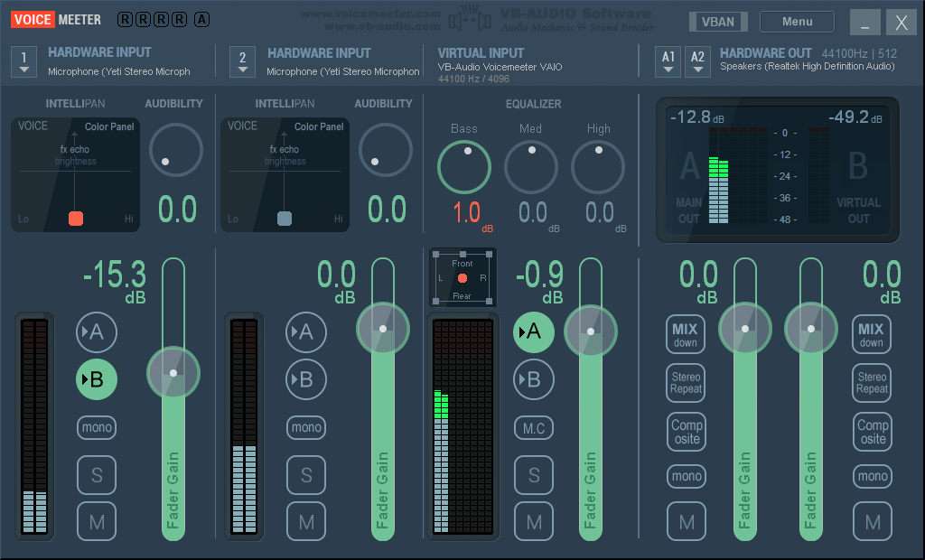Image resolution: width=925 pixels, height=560 pixels.
Task: Enable mono on hardware input 1
Action: 97,427
